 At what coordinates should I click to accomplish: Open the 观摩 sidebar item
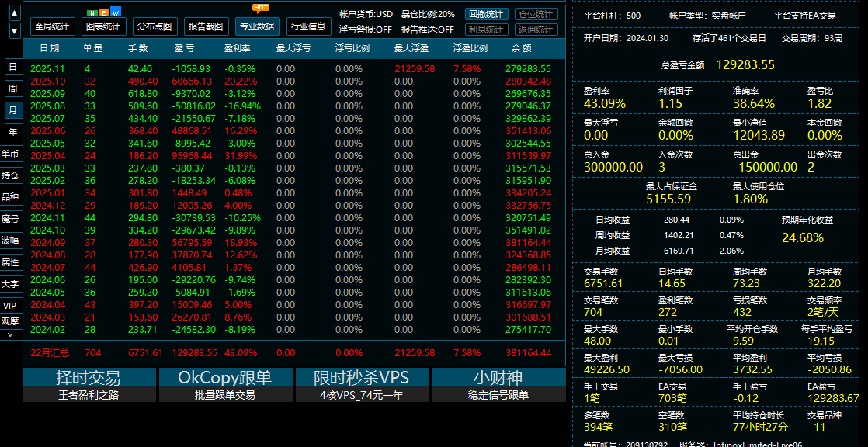(10, 321)
